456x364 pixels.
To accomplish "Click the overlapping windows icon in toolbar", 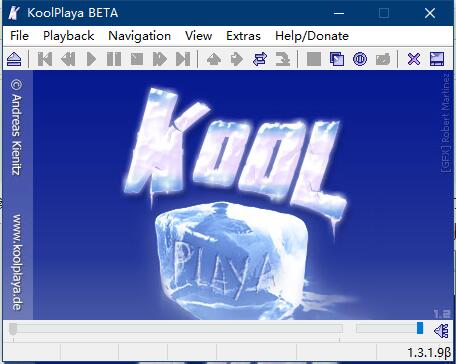I will [x=337, y=59].
